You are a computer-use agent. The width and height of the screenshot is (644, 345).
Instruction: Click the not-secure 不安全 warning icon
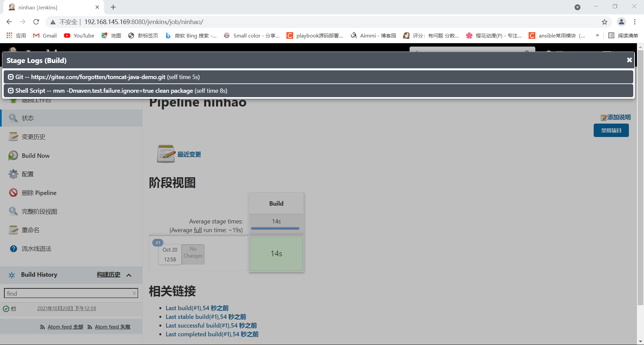53,22
